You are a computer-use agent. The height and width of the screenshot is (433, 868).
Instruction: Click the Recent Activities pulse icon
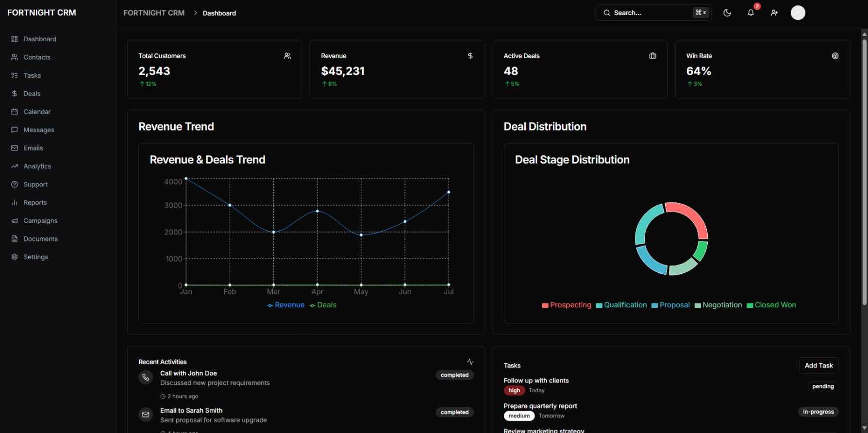(470, 362)
